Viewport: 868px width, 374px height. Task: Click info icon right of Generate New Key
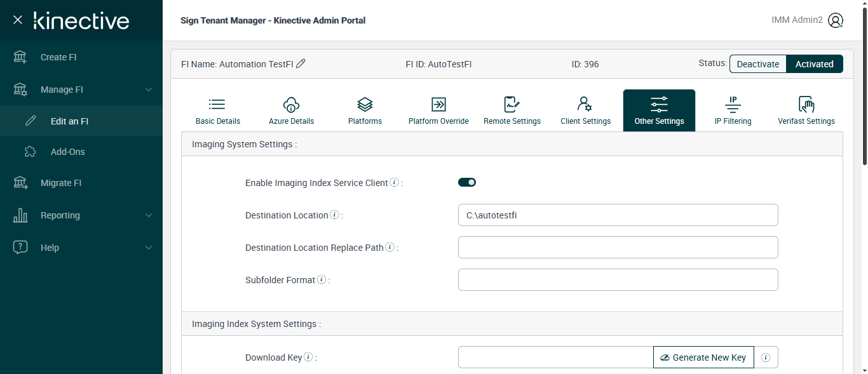pos(766,357)
